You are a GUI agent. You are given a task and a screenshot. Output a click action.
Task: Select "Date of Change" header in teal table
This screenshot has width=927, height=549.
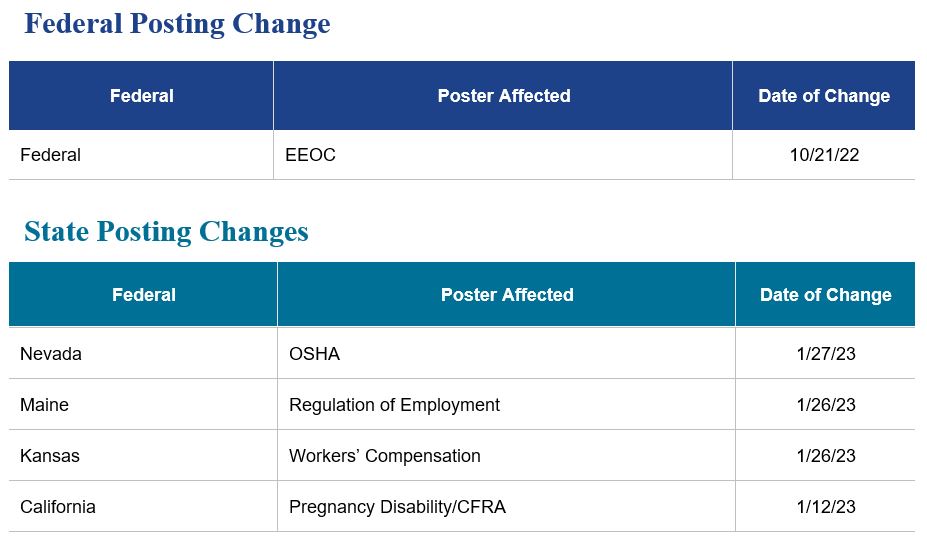tap(825, 295)
